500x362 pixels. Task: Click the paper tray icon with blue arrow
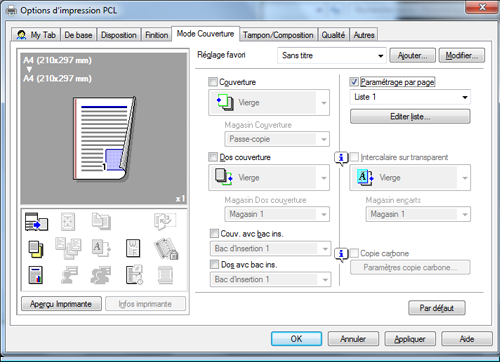click(x=37, y=222)
